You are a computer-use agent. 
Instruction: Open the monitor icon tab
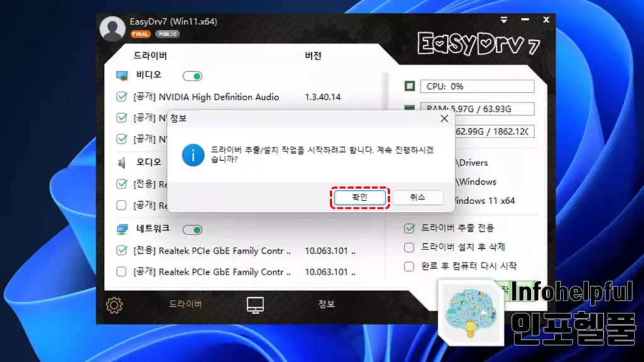255,305
